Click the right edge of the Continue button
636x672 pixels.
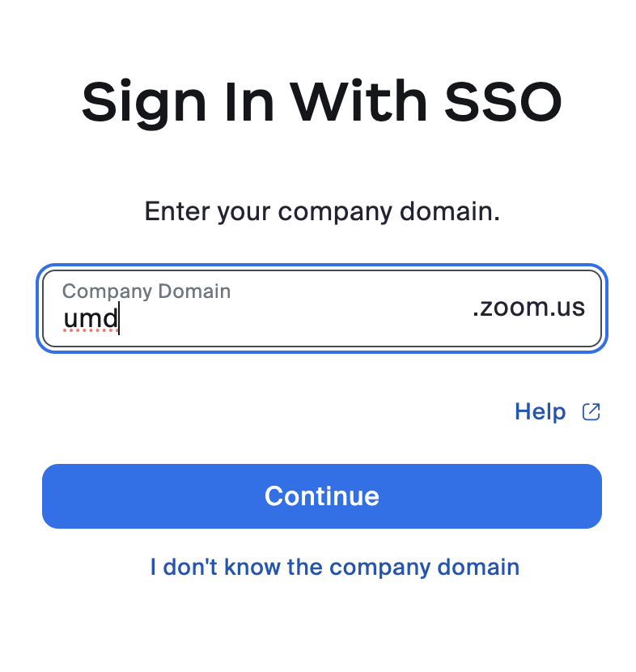click(x=596, y=495)
